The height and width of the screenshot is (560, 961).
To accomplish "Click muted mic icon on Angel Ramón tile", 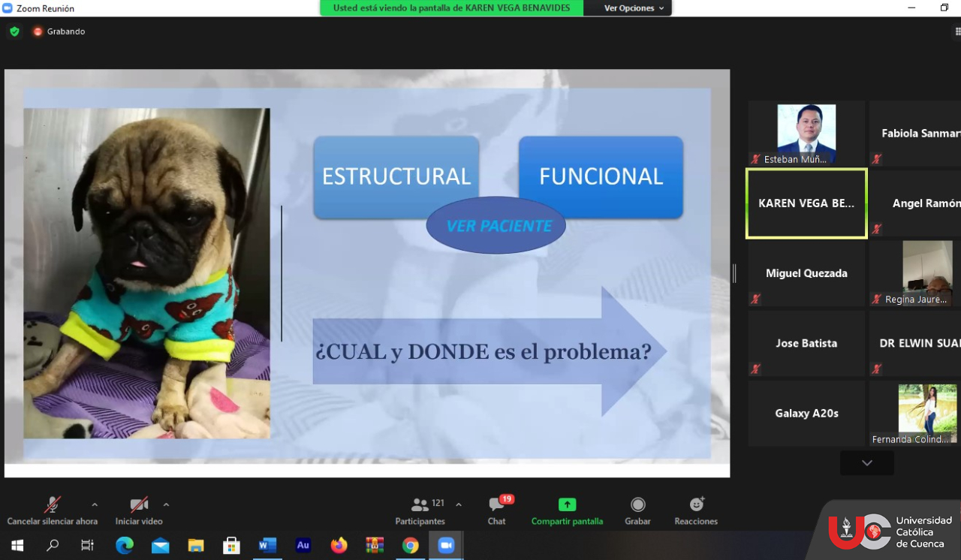I will click(x=876, y=229).
